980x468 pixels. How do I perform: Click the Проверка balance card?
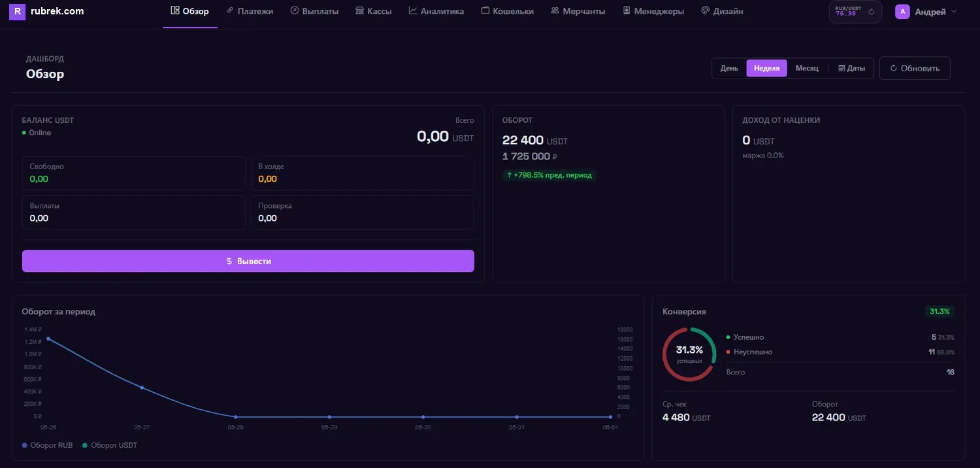tap(363, 212)
